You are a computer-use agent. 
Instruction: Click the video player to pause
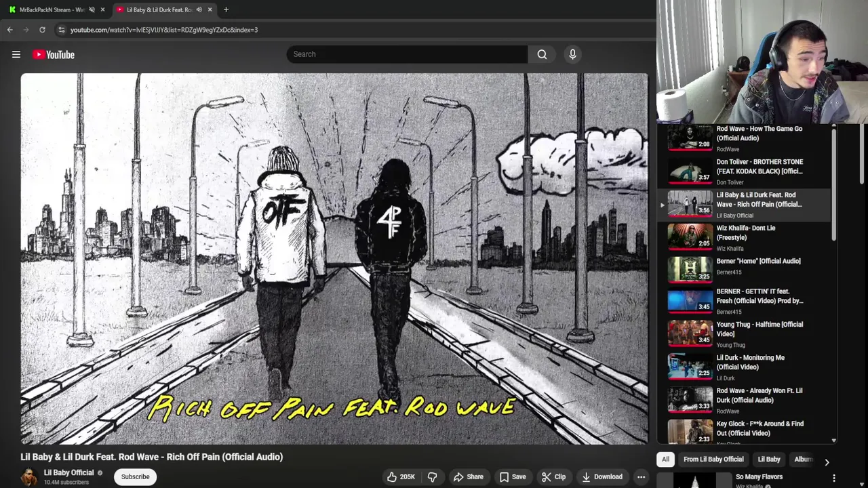334,258
